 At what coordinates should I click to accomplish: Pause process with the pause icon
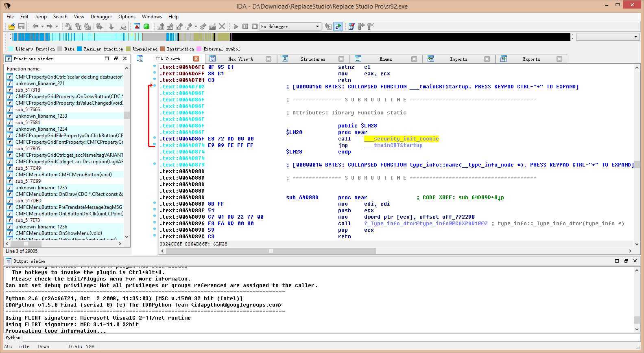[245, 26]
